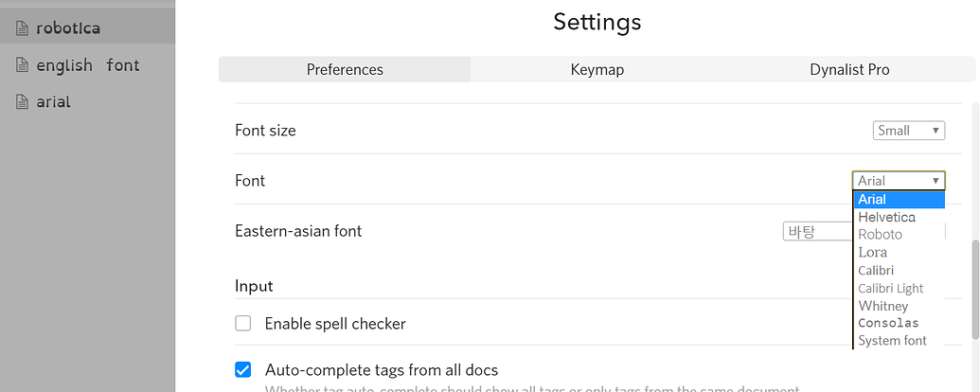Click the settings panel vertical scrollbar
The image size is (980, 392).
coord(975,290)
